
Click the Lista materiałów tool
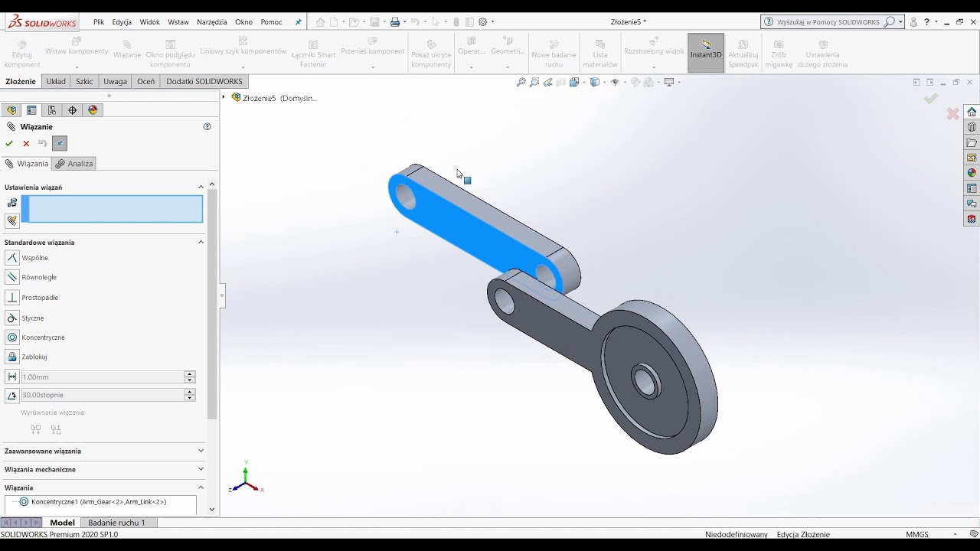pyautogui.click(x=600, y=53)
